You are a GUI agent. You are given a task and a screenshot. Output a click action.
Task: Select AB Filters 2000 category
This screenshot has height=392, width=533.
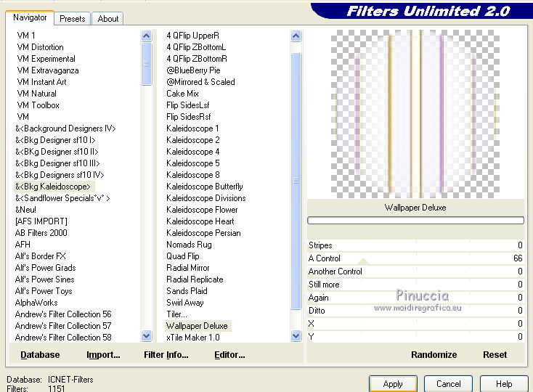41,233
